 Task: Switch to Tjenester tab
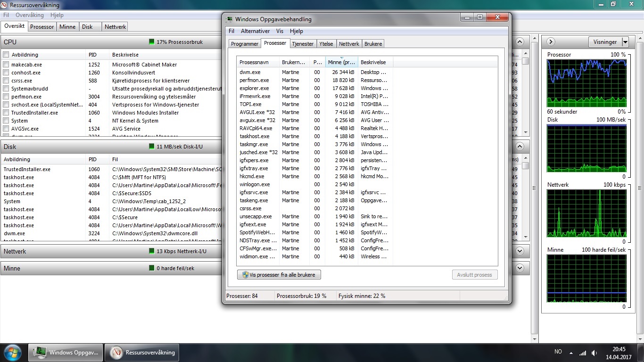[x=303, y=44]
